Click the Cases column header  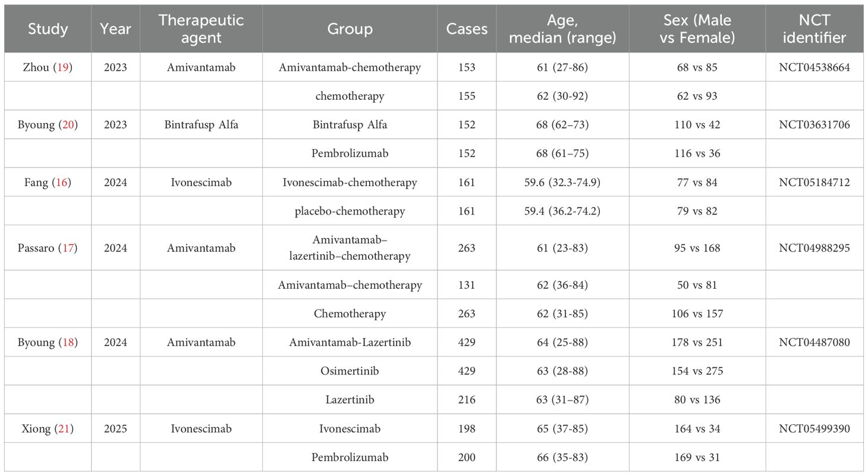click(467, 29)
